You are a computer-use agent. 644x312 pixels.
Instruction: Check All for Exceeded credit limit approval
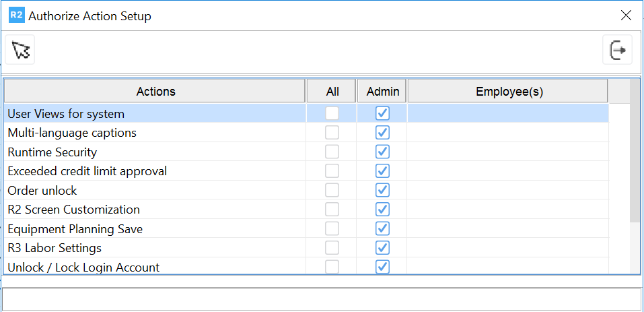pos(332,171)
